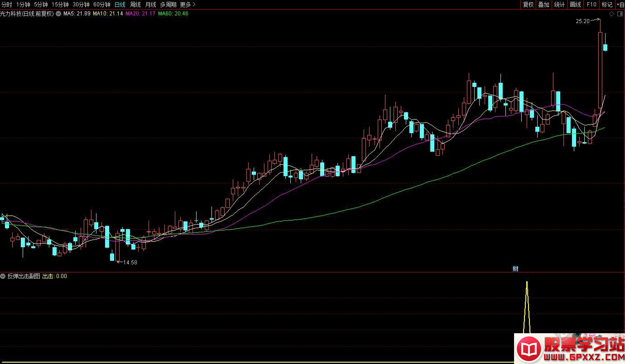Image resolution: width=625 pixels, height=364 pixels.
Task: Click the 反弹出击副图 sub-chart title
Action: [x=24, y=276]
